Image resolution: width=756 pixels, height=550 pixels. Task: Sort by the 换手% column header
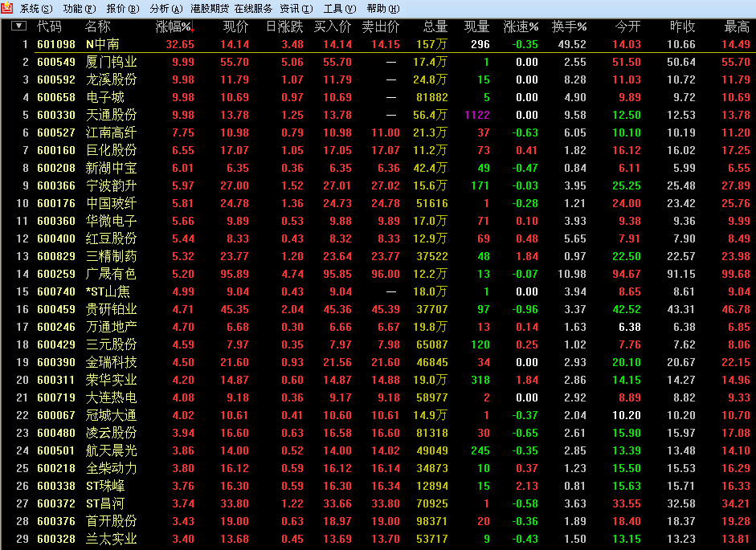click(569, 26)
